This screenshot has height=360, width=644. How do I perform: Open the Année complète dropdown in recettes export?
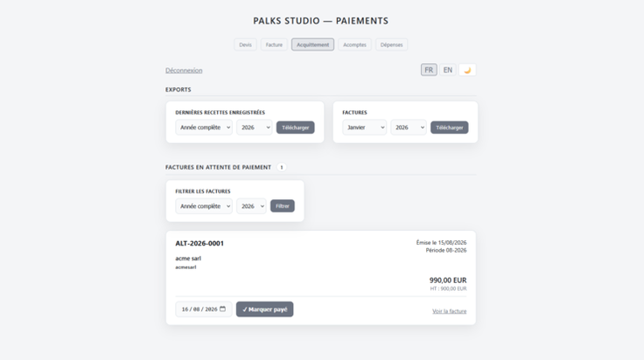[204, 128]
